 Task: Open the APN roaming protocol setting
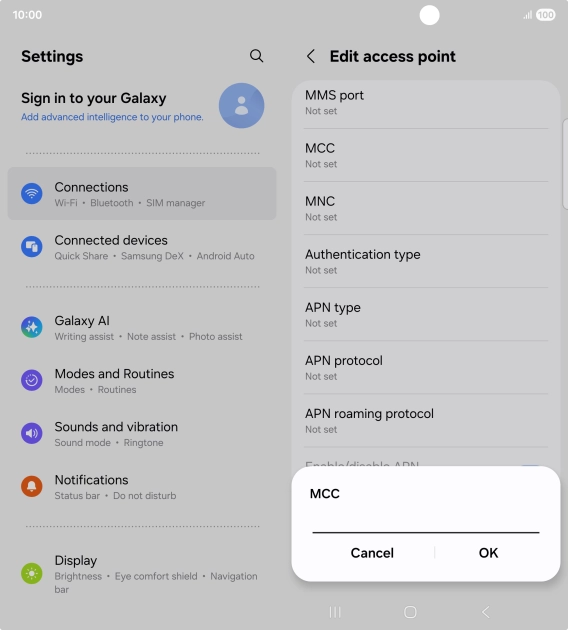426,420
